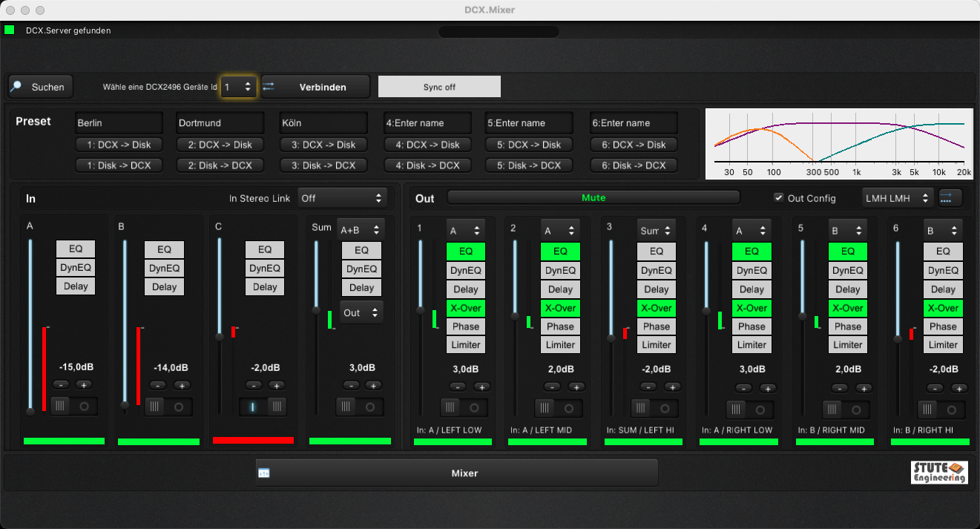Image resolution: width=980 pixels, height=529 pixels.
Task: Open Limiter for output 6
Action: click(943, 344)
